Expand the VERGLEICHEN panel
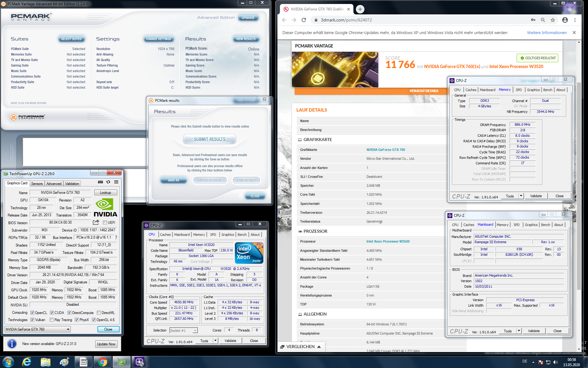 (x=300, y=347)
